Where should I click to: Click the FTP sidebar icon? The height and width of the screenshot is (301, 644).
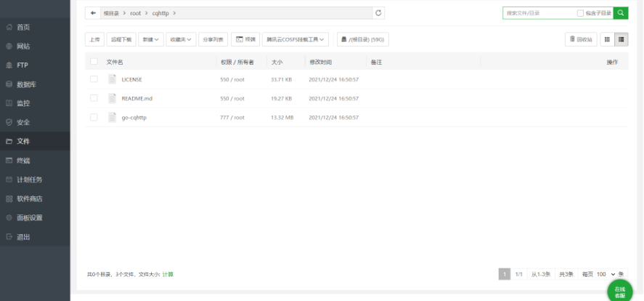tap(9, 65)
